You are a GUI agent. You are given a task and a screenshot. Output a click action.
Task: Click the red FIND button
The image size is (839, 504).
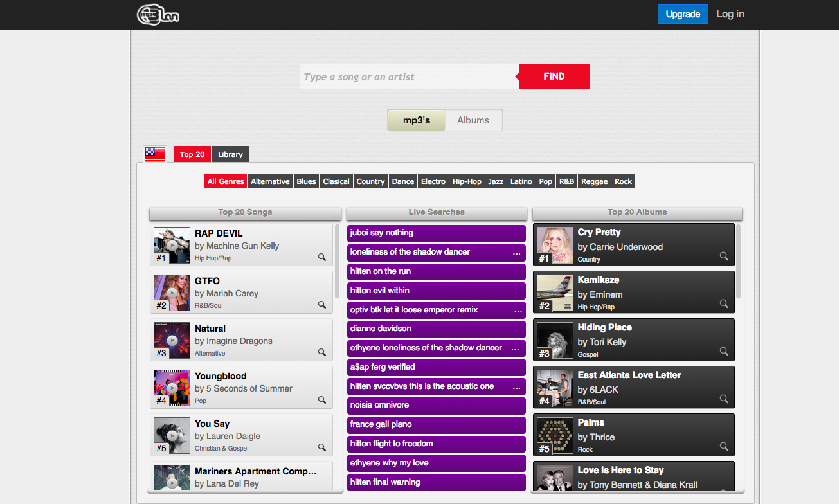click(x=554, y=76)
